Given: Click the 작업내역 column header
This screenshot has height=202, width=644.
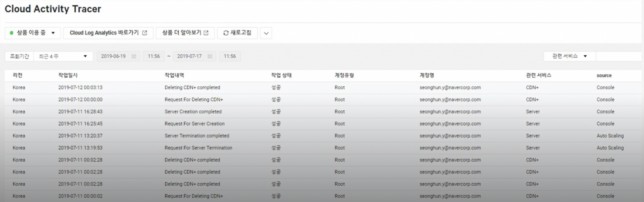Looking at the screenshot, I should 174,75.
